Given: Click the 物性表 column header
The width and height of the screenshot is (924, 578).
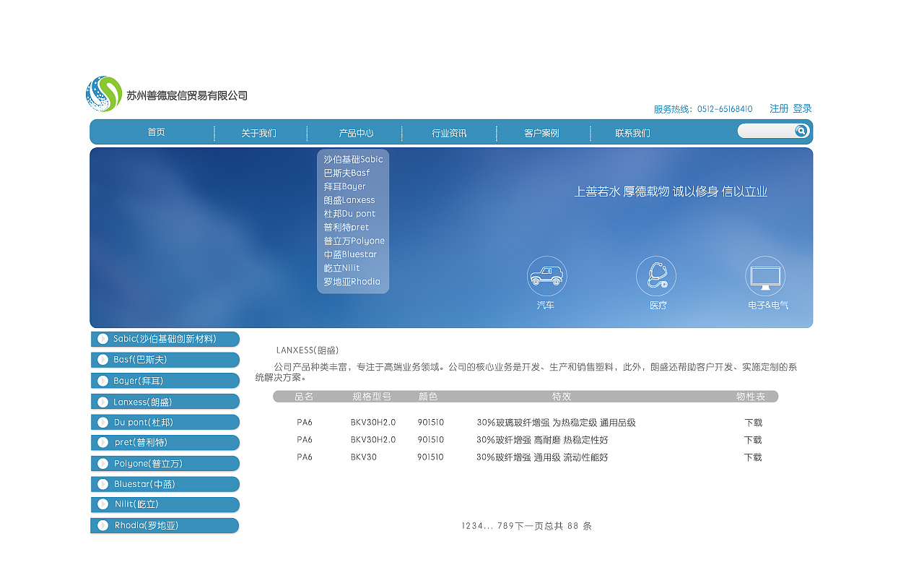Looking at the screenshot, I should pyautogui.click(x=751, y=397).
